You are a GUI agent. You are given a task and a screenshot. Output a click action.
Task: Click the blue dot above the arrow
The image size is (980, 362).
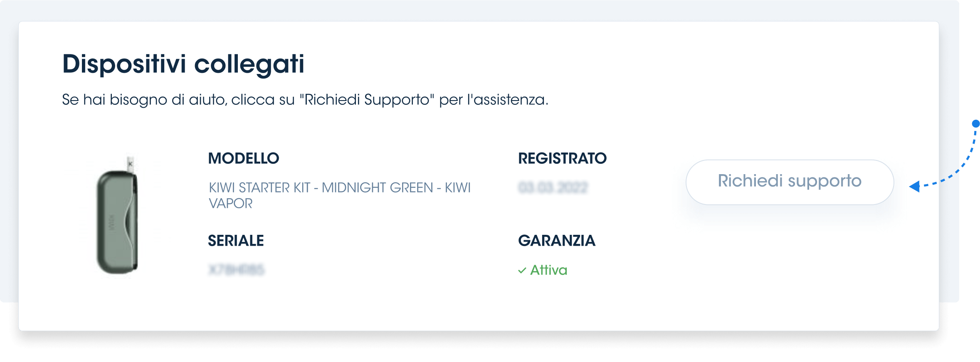point(976,123)
